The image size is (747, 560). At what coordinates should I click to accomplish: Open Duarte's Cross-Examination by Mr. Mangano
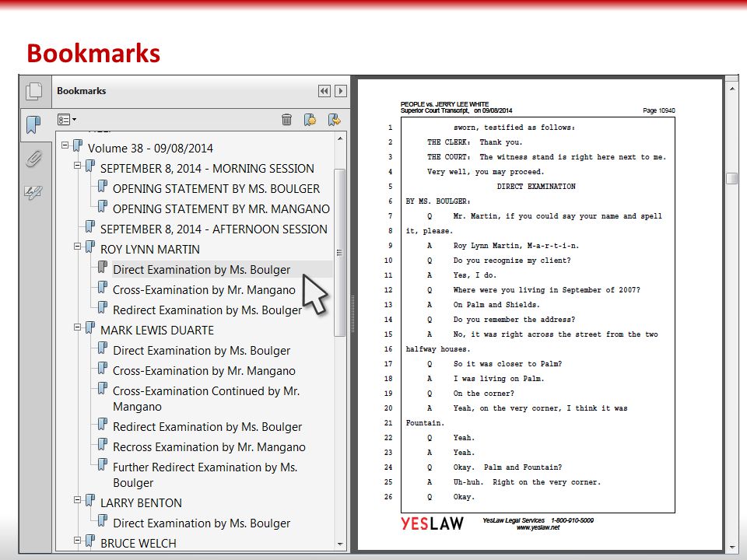pyautogui.click(x=204, y=371)
